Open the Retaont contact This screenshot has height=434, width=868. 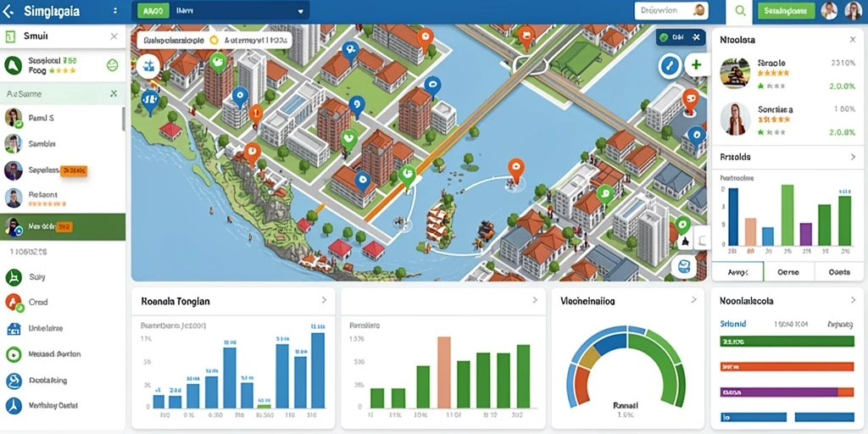pos(63,198)
